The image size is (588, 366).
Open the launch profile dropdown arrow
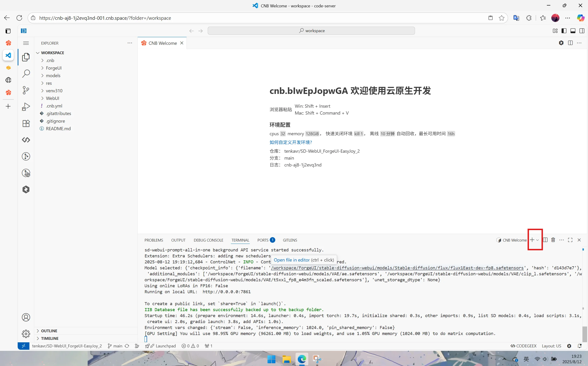[537, 240]
